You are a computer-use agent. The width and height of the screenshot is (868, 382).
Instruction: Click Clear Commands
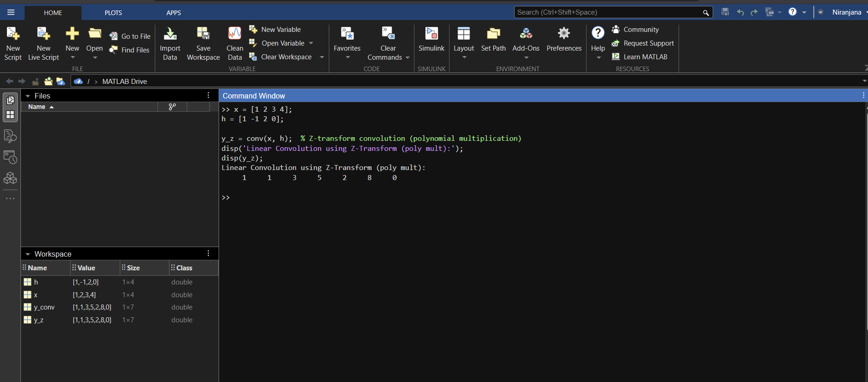pos(388,44)
